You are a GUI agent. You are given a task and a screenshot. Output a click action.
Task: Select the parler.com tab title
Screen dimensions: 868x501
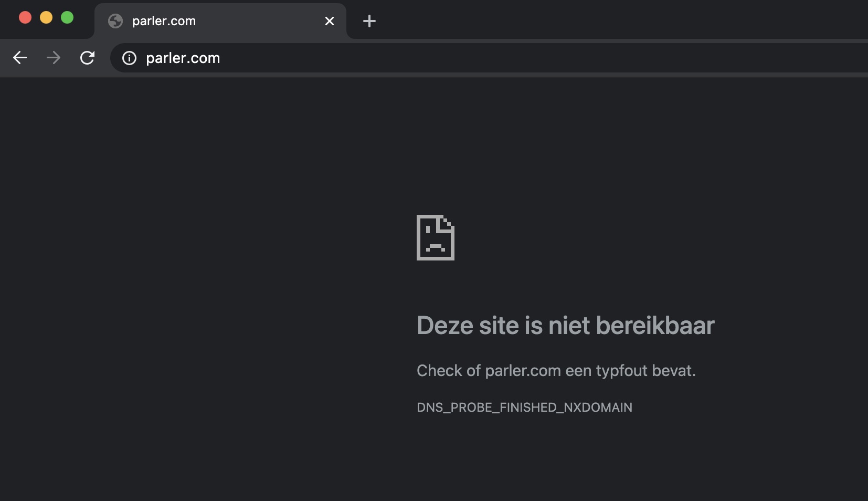pyautogui.click(x=164, y=21)
